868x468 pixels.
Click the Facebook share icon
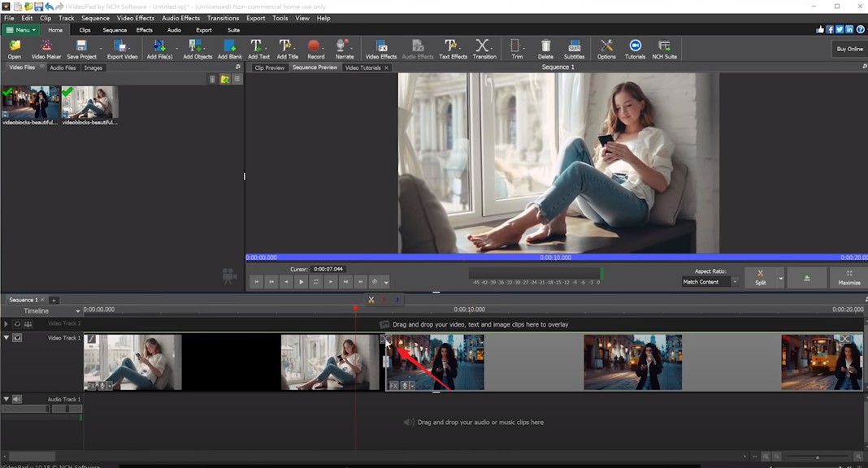(x=830, y=30)
